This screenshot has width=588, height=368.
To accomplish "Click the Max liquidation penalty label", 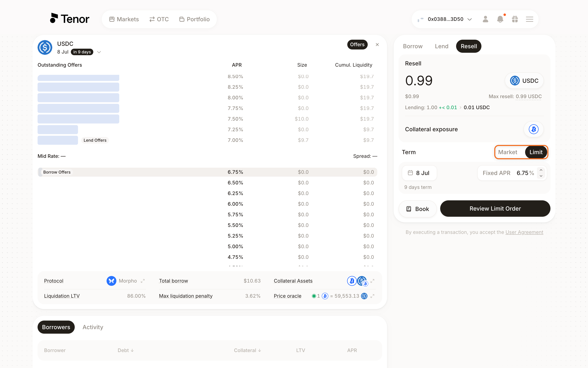I will pyautogui.click(x=186, y=296).
